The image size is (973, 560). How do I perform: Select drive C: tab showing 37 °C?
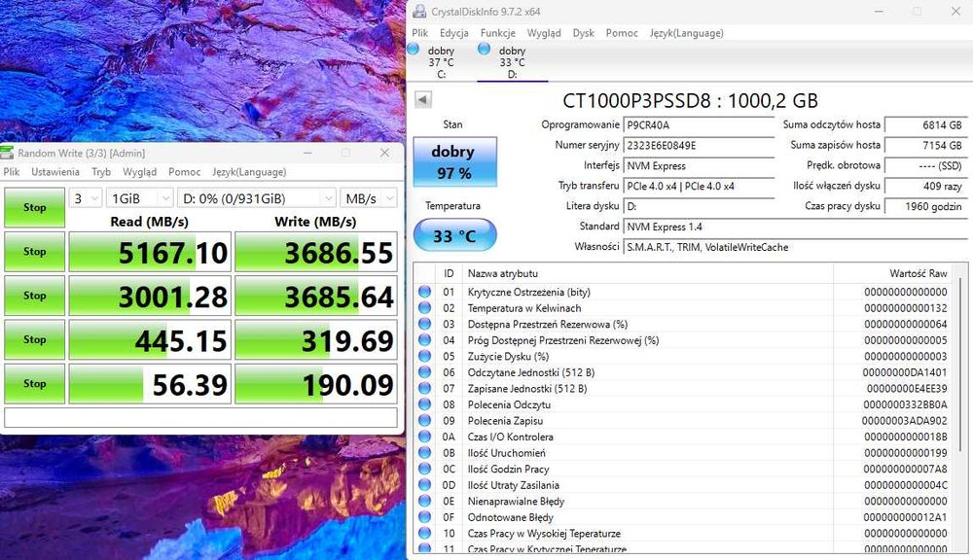[441, 61]
